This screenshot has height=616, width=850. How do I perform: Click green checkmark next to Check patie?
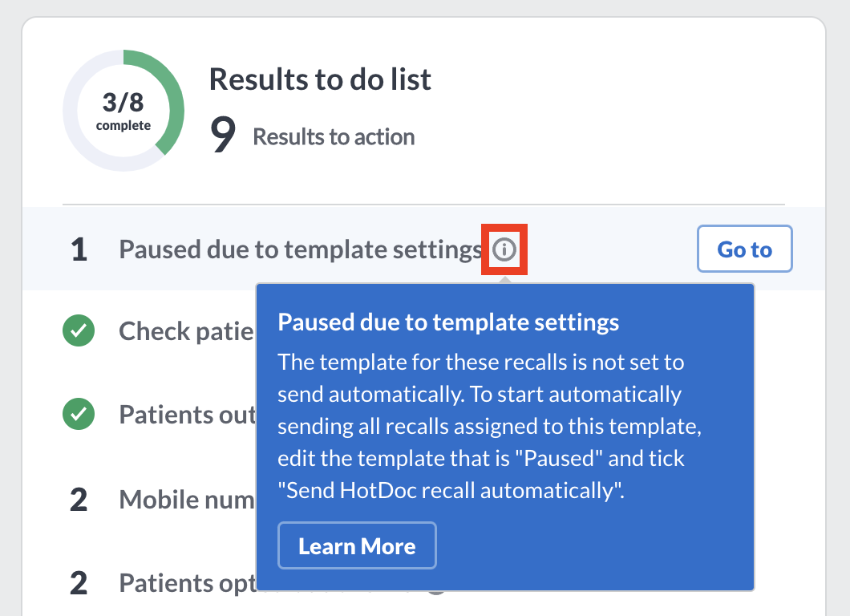[x=79, y=330]
